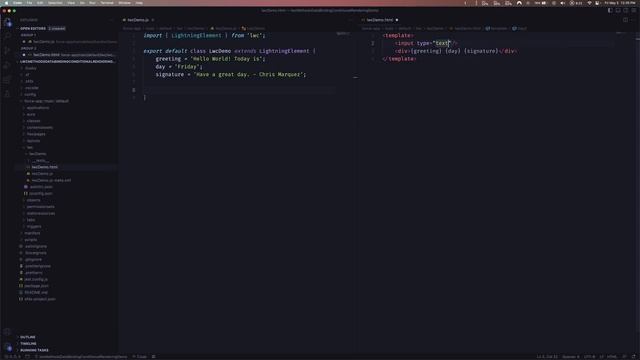The image size is (640, 360).
Task: Open Explorer views more actions ellipsis
Action: click(x=111, y=20)
